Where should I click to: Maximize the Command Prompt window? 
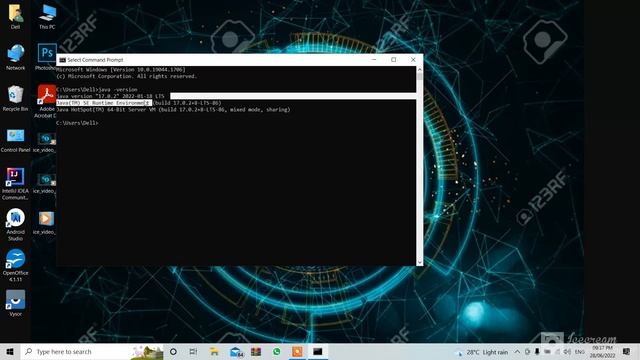click(x=393, y=60)
